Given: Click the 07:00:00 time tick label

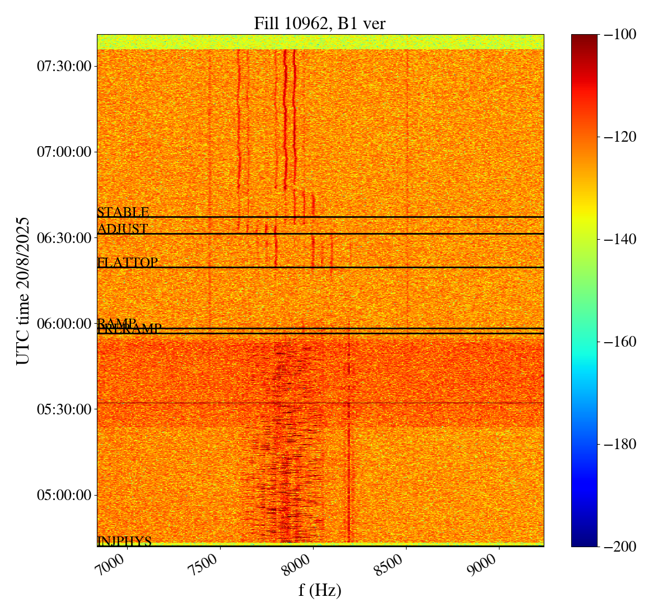Looking at the screenshot, I should click(64, 152).
